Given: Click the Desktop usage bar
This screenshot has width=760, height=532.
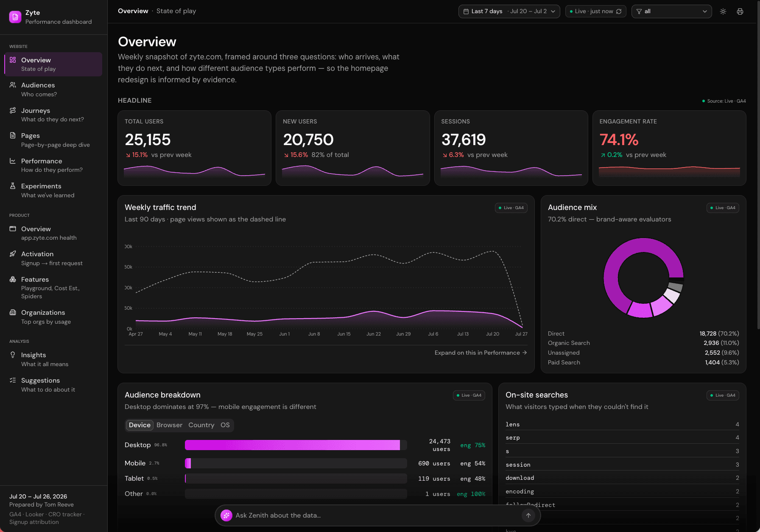Looking at the screenshot, I should (x=296, y=445).
